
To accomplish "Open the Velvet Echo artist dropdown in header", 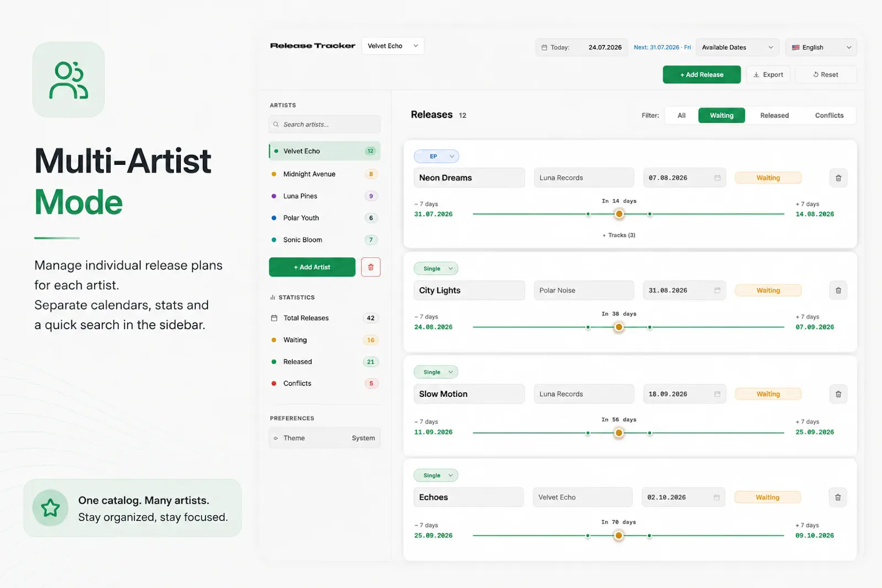I will 392,46.
